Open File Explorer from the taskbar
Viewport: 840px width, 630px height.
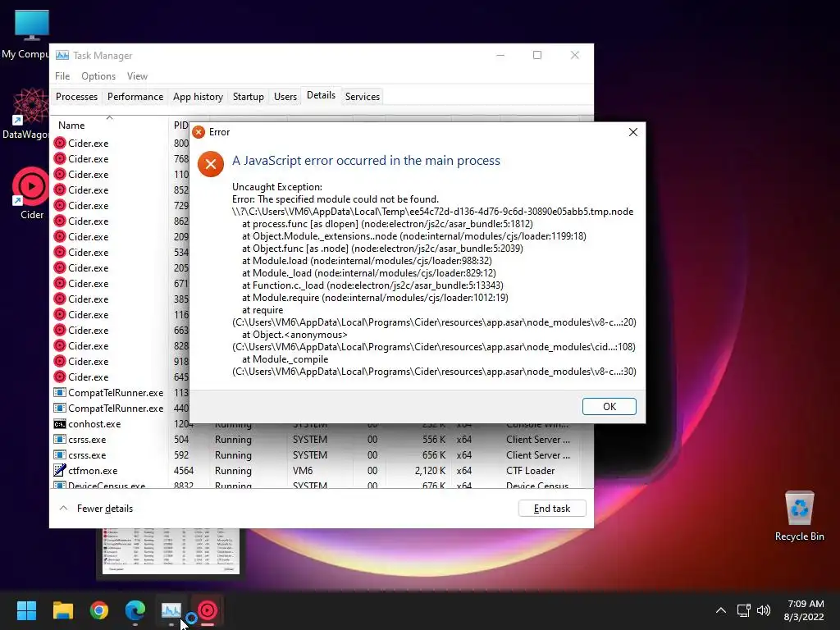pos(62,610)
